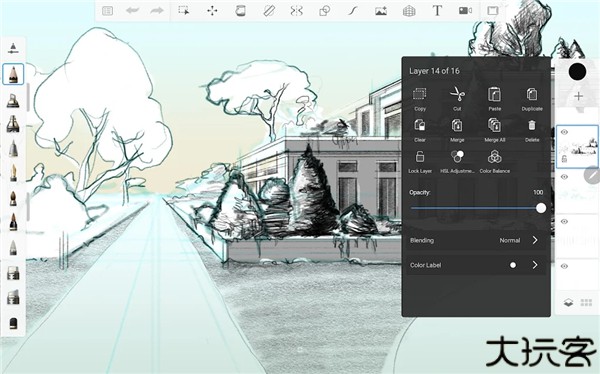Viewport: 600px width, 374px height.
Task: Enable the Symmetry tool
Action: point(297,11)
